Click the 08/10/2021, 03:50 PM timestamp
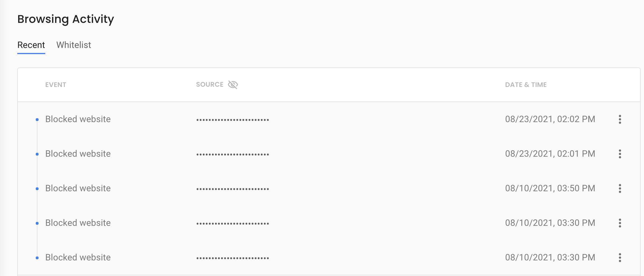644x276 pixels. [x=550, y=188]
